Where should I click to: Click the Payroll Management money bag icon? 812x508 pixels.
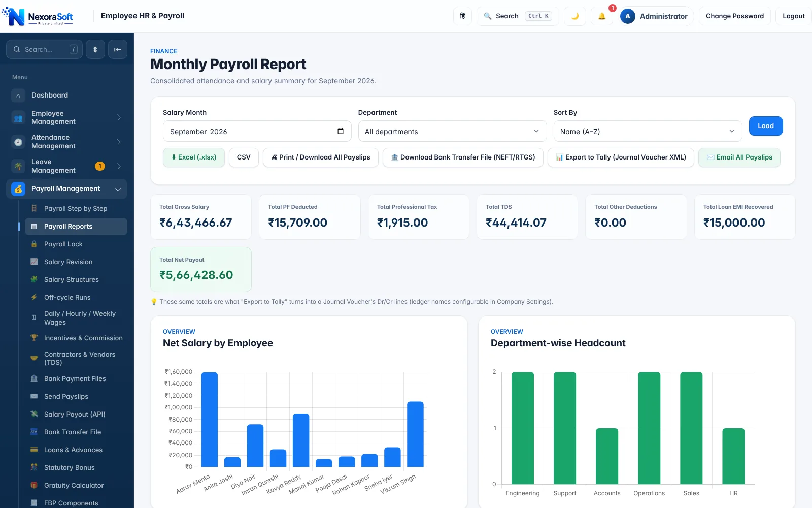coord(18,189)
